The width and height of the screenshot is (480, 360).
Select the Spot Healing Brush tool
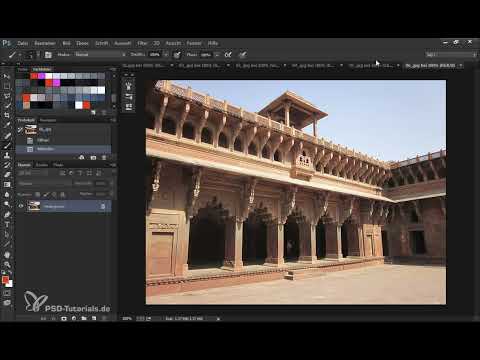tap(7, 135)
